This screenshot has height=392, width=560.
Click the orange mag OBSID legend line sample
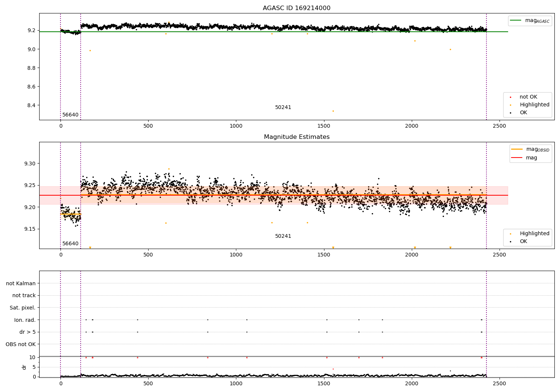tap(517, 149)
